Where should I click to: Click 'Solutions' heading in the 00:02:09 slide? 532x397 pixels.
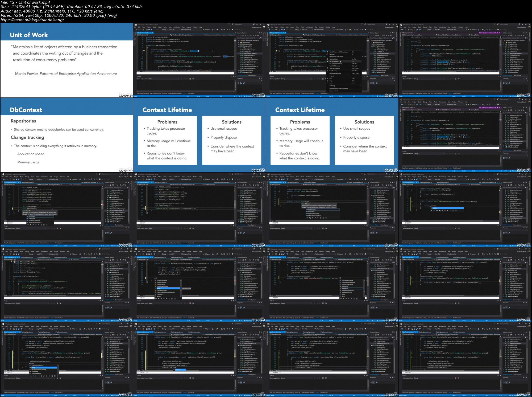(x=232, y=122)
